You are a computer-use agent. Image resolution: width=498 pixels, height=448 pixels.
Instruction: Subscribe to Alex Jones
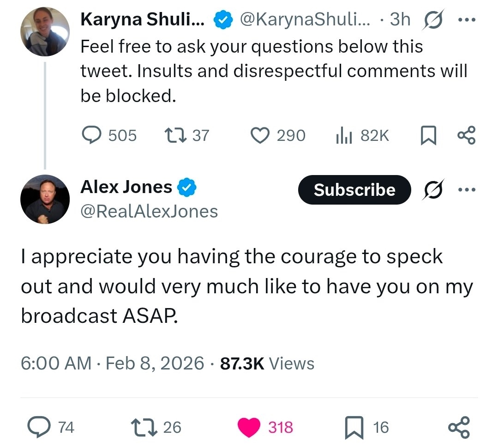(354, 190)
